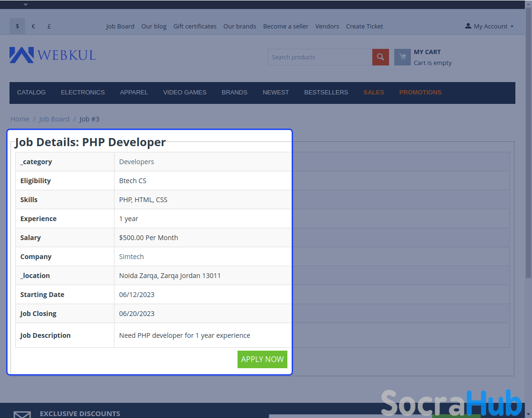Switch currency to euro
The height and width of the screenshot is (418, 532).
pyautogui.click(x=33, y=26)
